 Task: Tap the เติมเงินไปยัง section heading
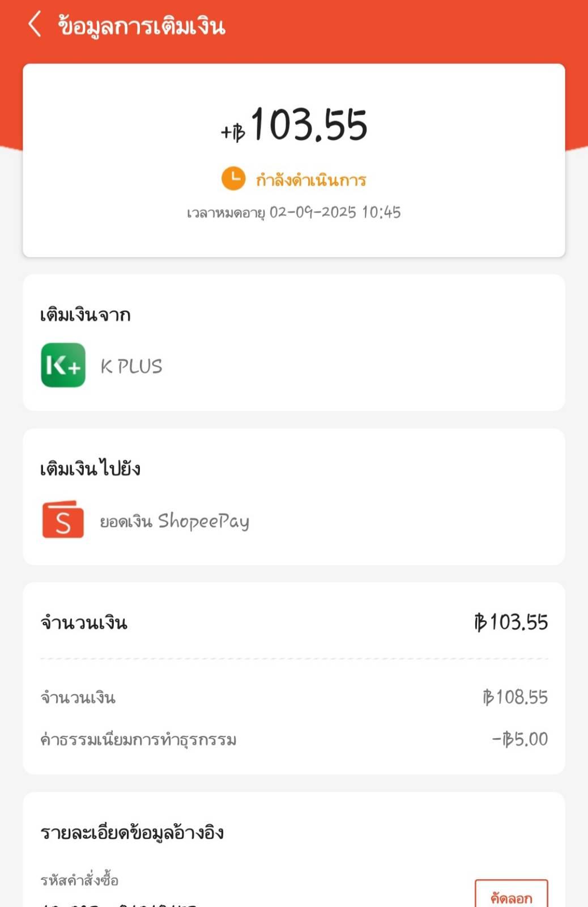[x=91, y=469]
